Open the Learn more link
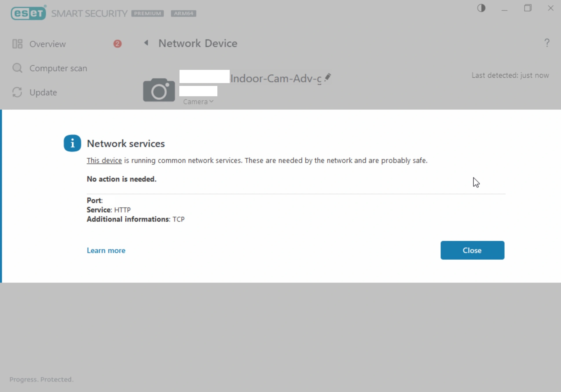 (106, 250)
